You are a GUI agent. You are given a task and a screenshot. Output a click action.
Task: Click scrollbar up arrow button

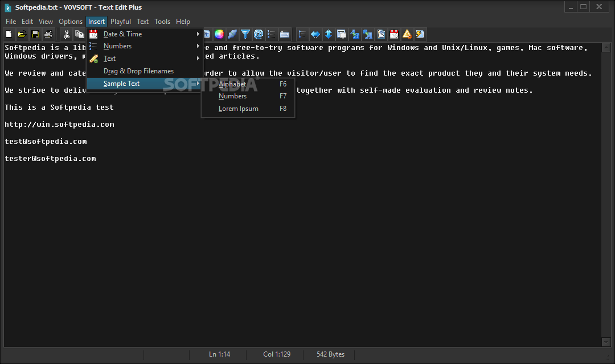pyautogui.click(x=606, y=48)
